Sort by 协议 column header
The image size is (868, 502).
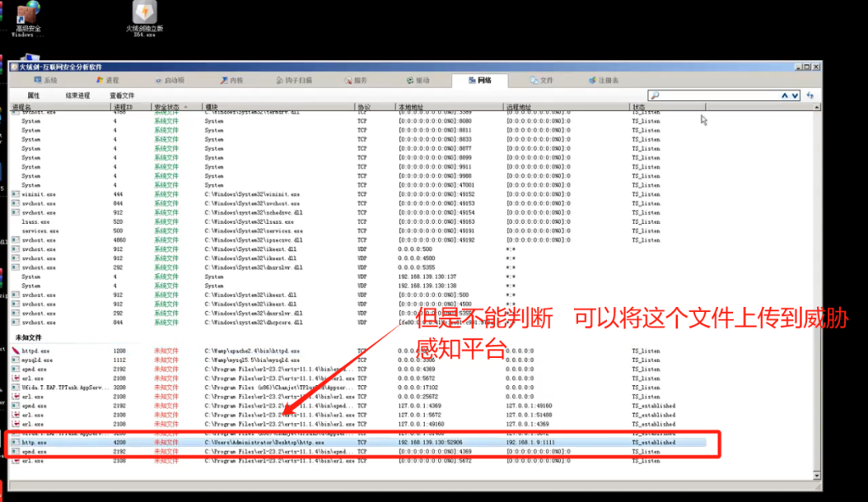click(x=374, y=107)
